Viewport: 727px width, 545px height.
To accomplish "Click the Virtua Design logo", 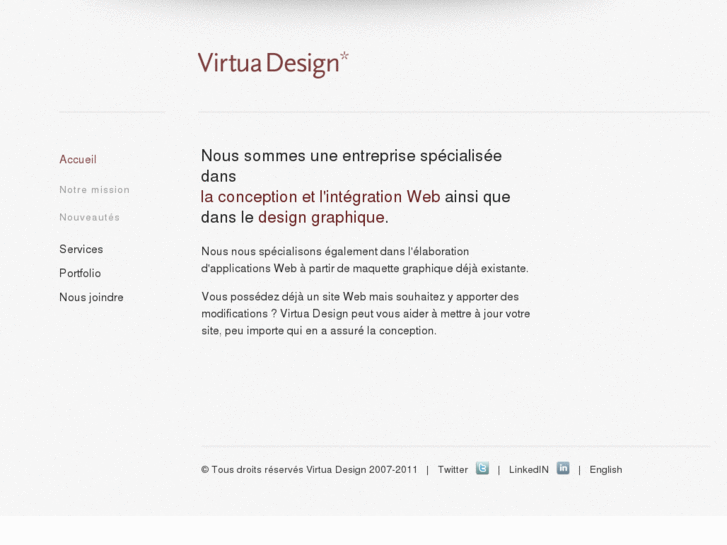I will tap(273, 64).
